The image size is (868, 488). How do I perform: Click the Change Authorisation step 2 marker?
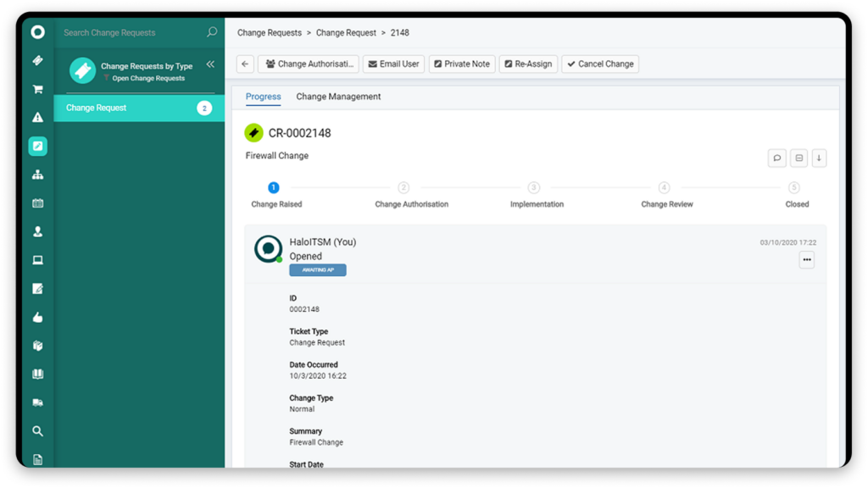coord(403,188)
